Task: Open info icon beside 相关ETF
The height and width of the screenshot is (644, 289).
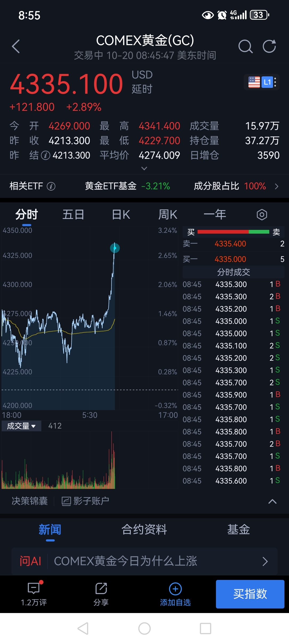Action: click(51, 186)
